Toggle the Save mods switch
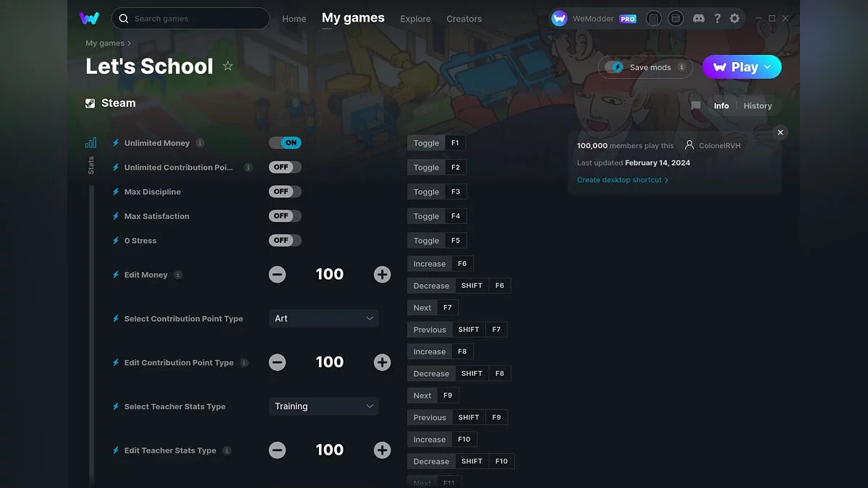The height and width of the screenshot is (488, 868). [614, 67]
